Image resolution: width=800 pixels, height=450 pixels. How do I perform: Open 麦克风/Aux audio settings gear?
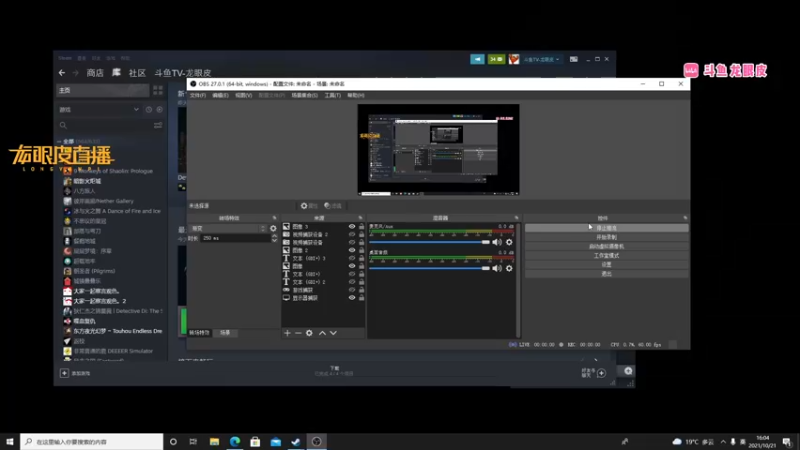click(x=509, y=242)
